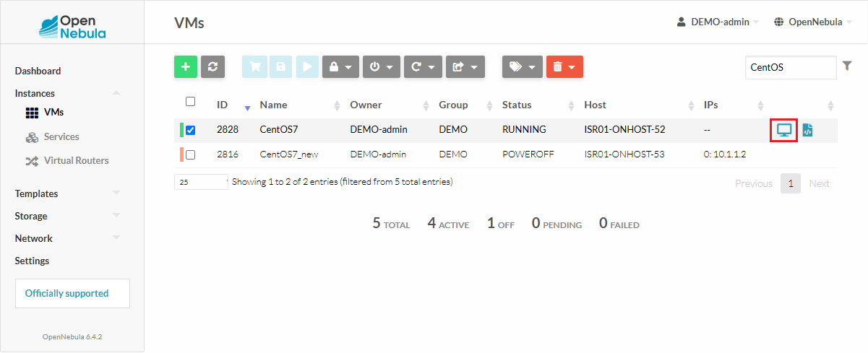This screenshot has width=868, height=353.
Task: Click the ID 2816 cell
Action: [x=228, y=154]
